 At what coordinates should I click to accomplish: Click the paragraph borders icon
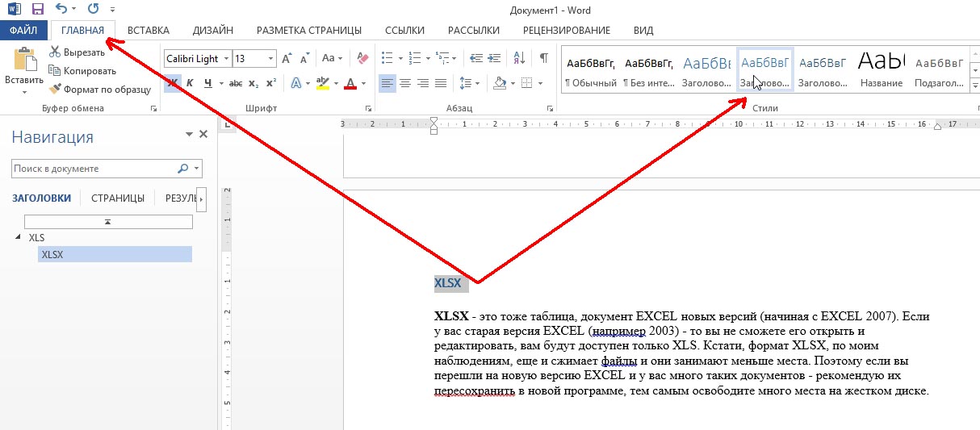pos(526,83)
